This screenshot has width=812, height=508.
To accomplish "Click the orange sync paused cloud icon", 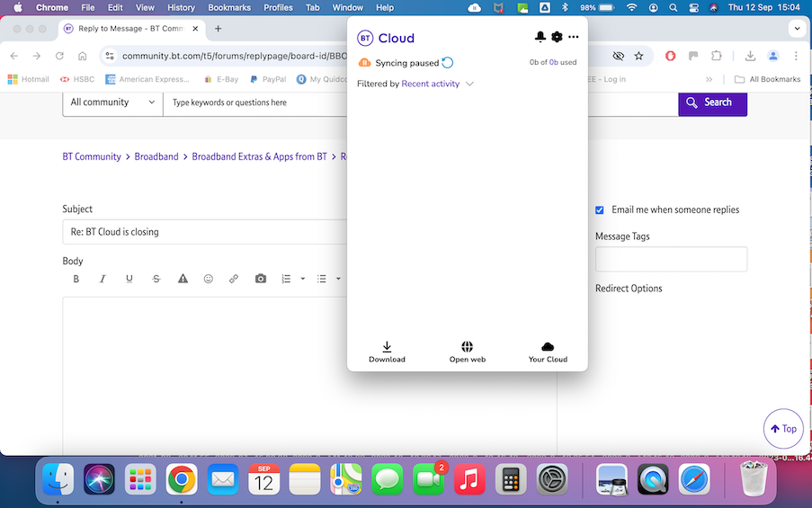I will click(x=364, y=63).
